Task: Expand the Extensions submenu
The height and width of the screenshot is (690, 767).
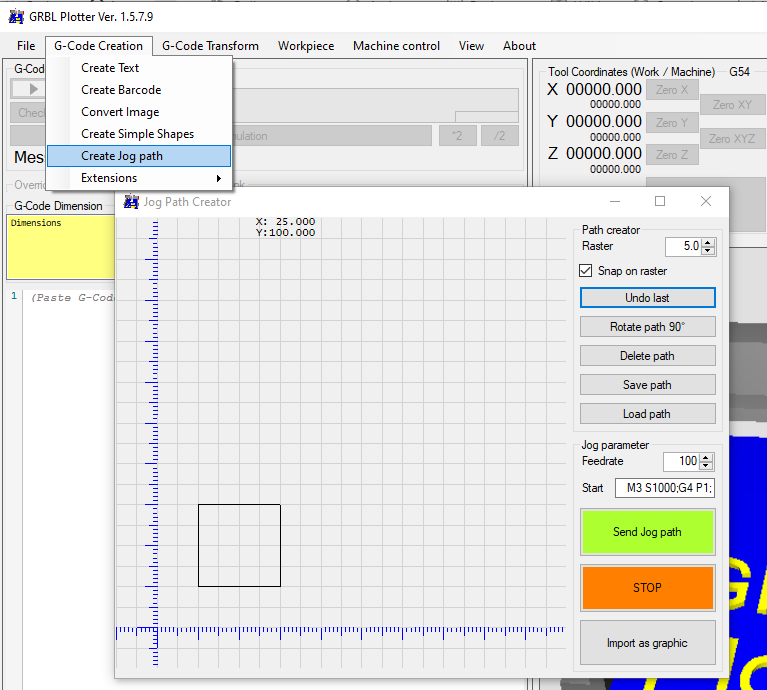Action: coord(150,178)
